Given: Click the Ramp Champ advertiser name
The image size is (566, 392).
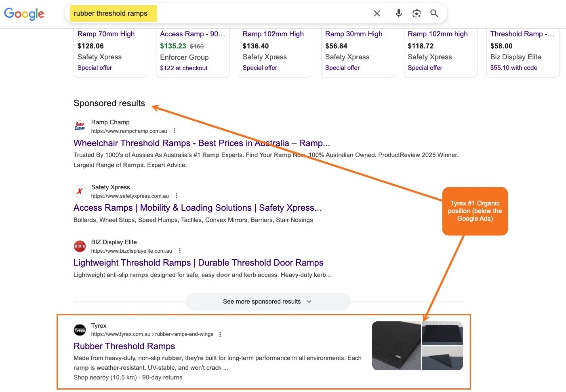Looking at the screenshot, I should click(110, 122).
